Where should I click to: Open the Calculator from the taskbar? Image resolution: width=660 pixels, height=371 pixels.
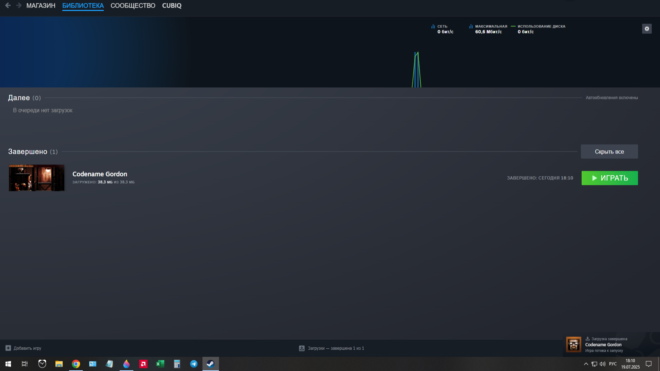point(177,364)
